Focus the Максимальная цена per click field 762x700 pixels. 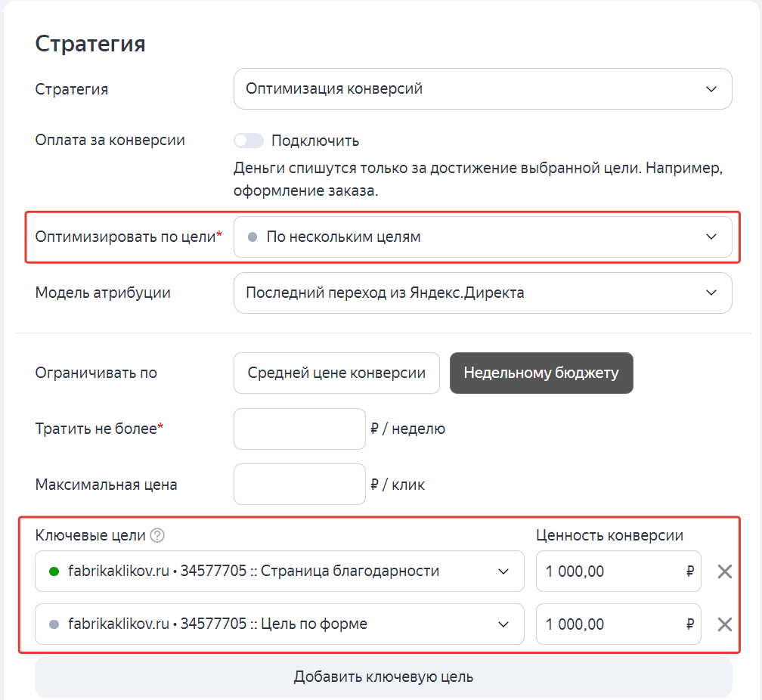[299, 485]
